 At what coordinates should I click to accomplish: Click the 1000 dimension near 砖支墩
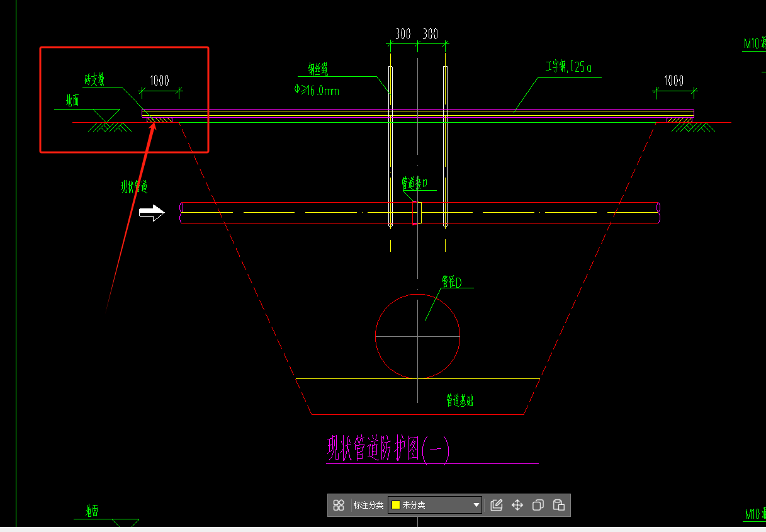tap(159, 81)
